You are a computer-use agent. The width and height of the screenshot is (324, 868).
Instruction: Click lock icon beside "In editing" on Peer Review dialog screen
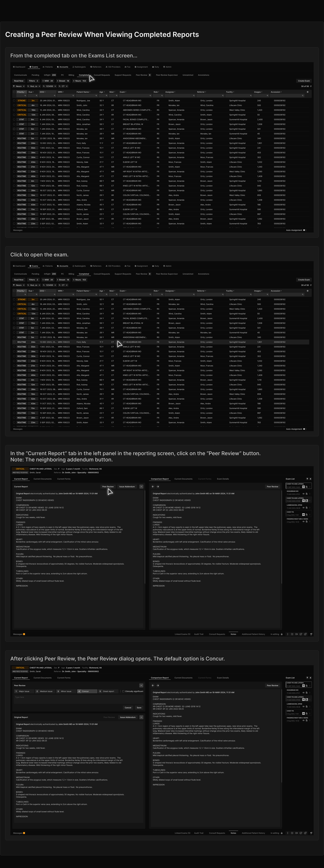(x=282, y=833)
